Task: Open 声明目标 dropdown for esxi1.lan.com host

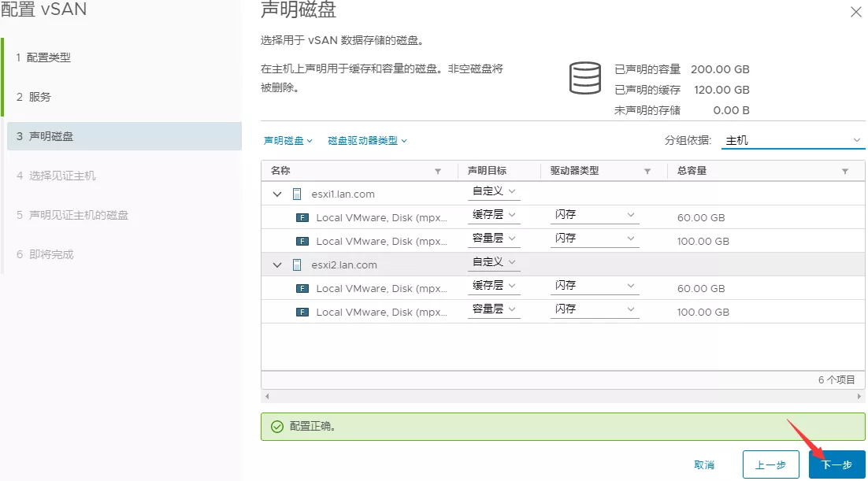Action: [494, 191]
